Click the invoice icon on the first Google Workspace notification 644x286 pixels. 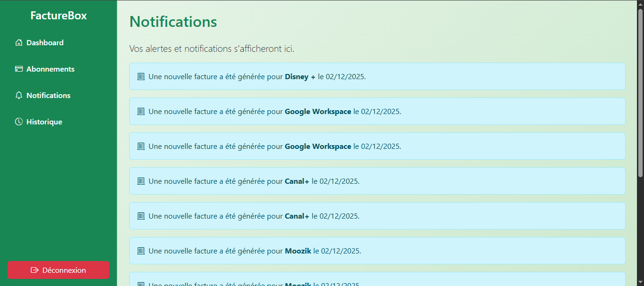pyautogui.click(x=141, y=112)
